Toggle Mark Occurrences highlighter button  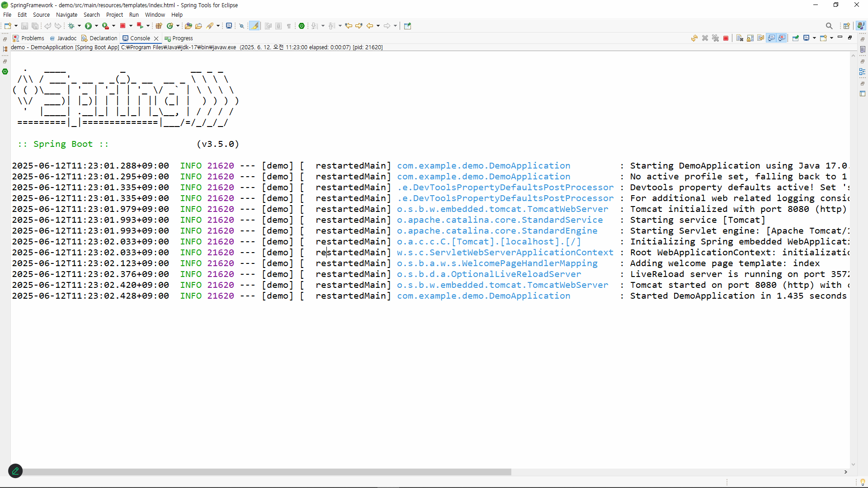tap(255, 26)
